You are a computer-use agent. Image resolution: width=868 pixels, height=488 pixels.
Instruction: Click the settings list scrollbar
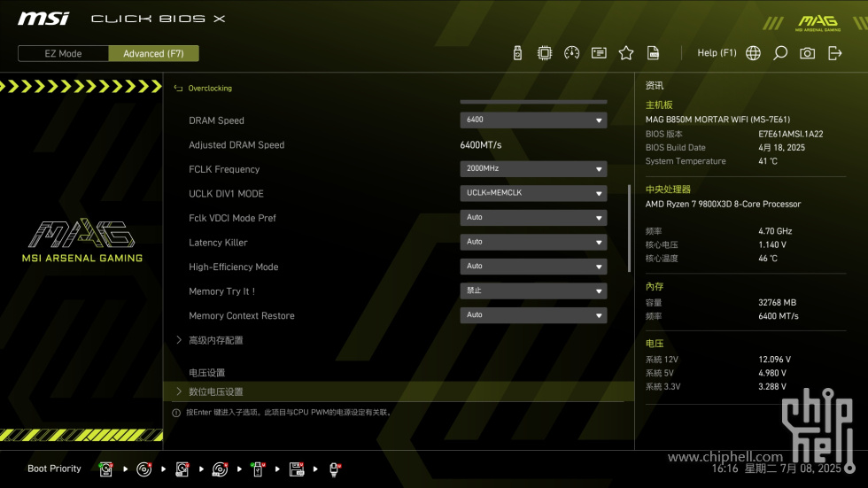click(x=630, y=229)
